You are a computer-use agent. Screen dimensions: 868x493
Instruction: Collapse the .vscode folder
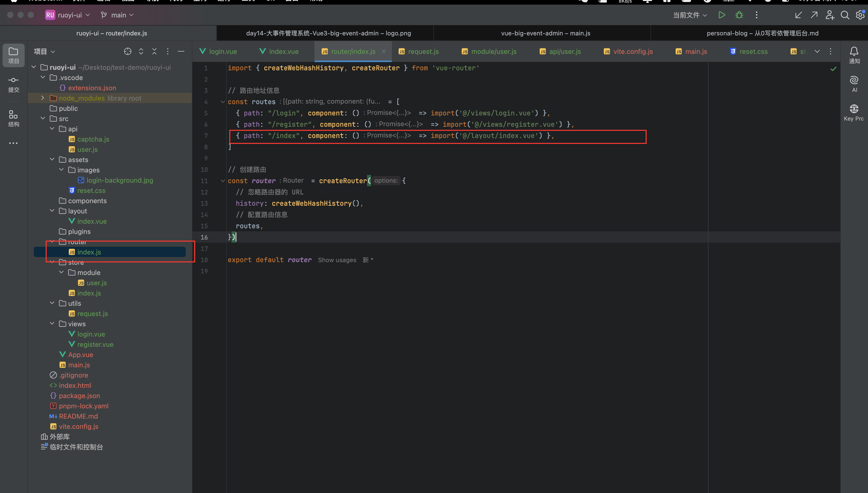pyautogui.click(x=43, y=77)
